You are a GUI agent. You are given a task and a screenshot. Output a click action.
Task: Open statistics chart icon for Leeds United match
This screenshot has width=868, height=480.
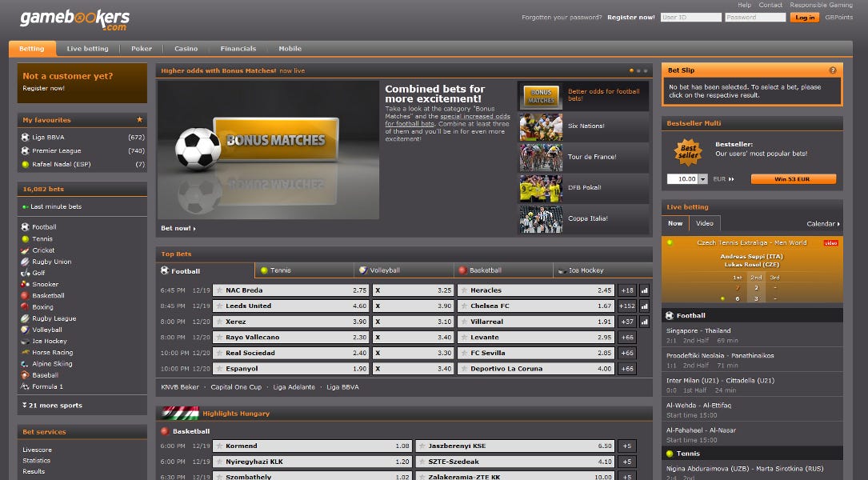click(x=644, y=306)
